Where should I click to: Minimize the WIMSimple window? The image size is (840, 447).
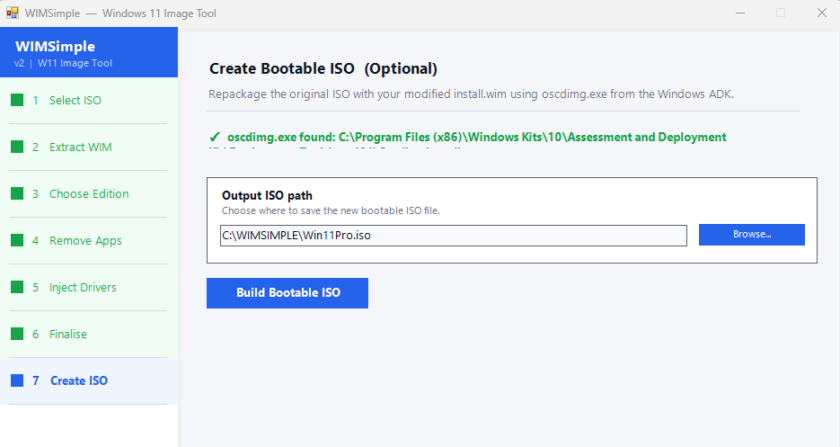click(x=733, y=13)
